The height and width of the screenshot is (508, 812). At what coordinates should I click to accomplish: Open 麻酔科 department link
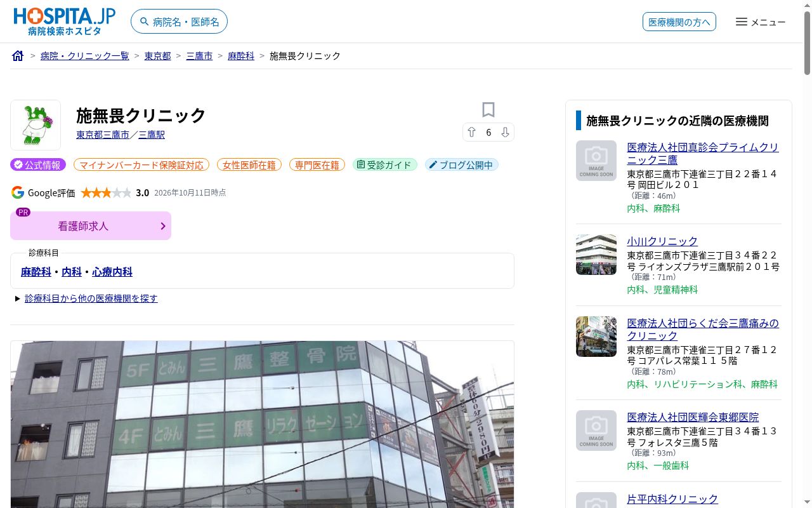tap(36, 272)
